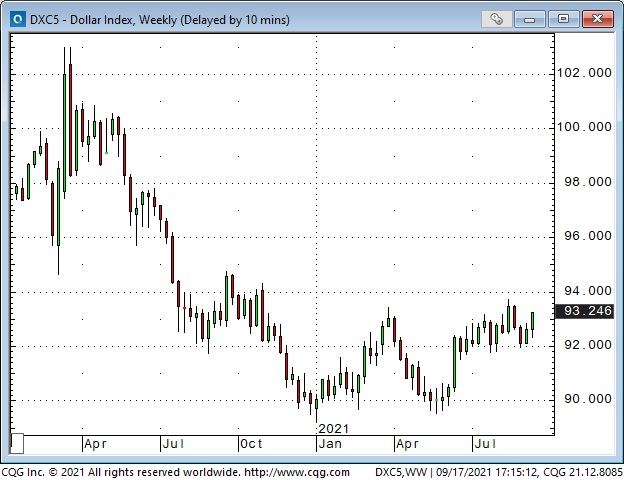
Task: Click the 92.000 price axis label
Action: [588, 345]
